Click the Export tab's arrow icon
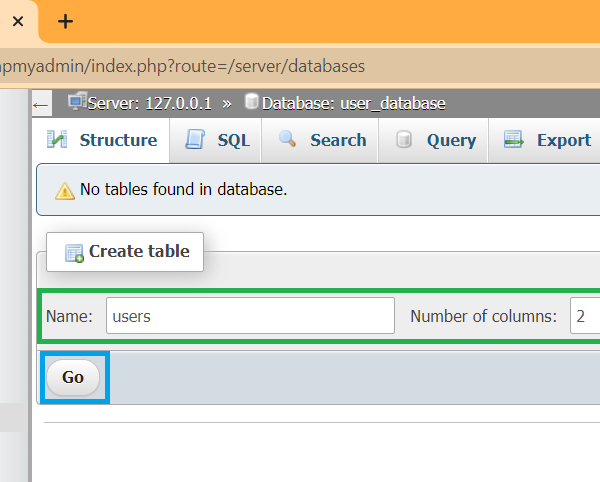The width and height of the screenshot is (600, 482). (514, 140)
